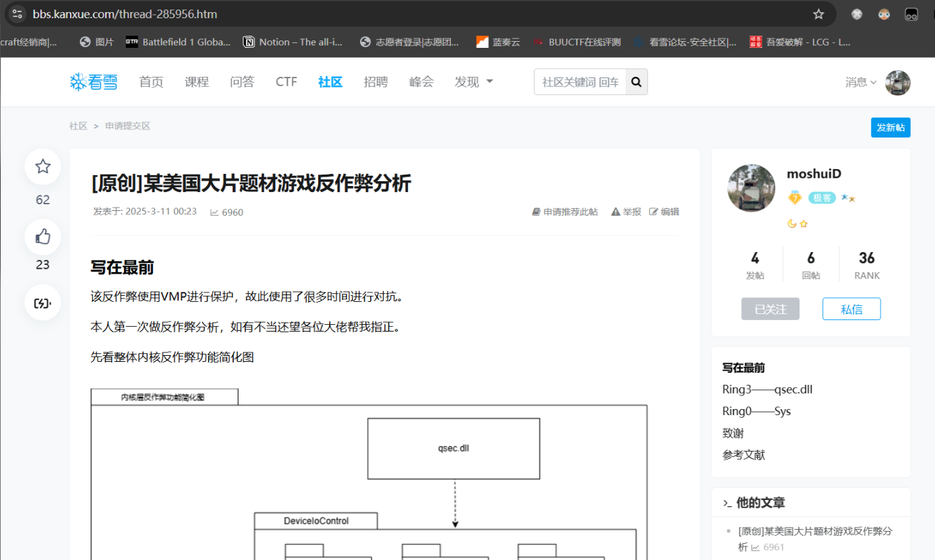Click the 申请推荐此帖 link
Screen dimensions: 935x560
coord(565,212)
